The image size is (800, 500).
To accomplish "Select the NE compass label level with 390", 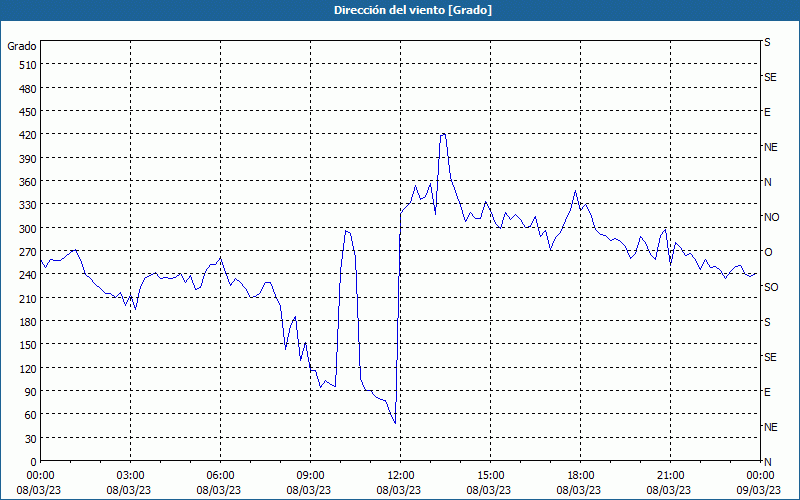I will [770, 147].
